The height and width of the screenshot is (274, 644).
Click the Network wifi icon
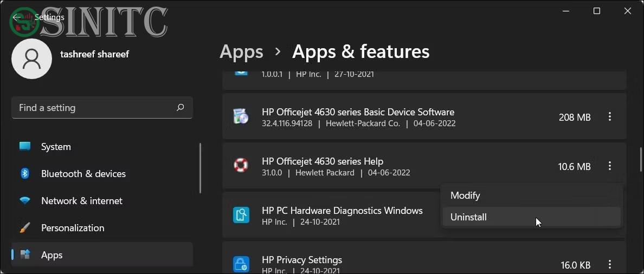25,201
